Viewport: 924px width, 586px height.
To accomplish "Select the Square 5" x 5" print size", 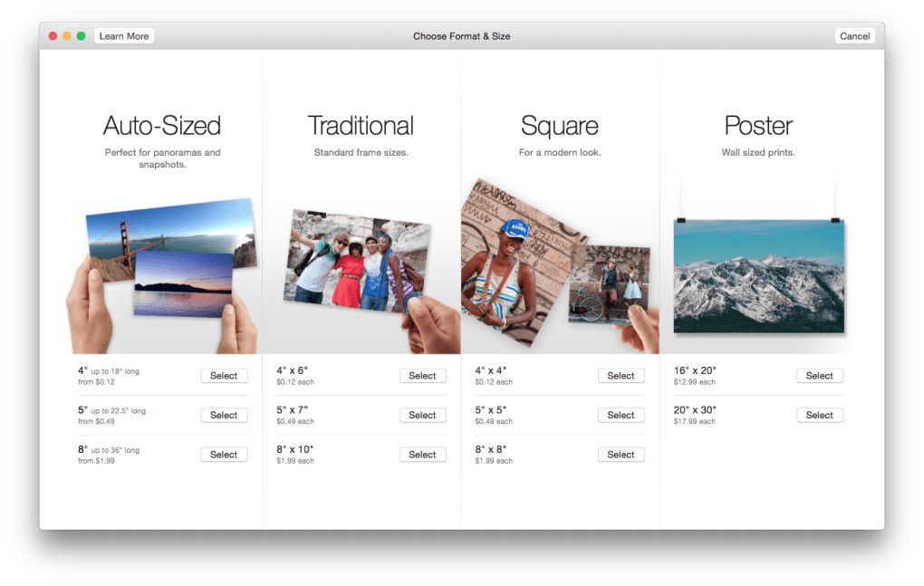I will point(621,415).
